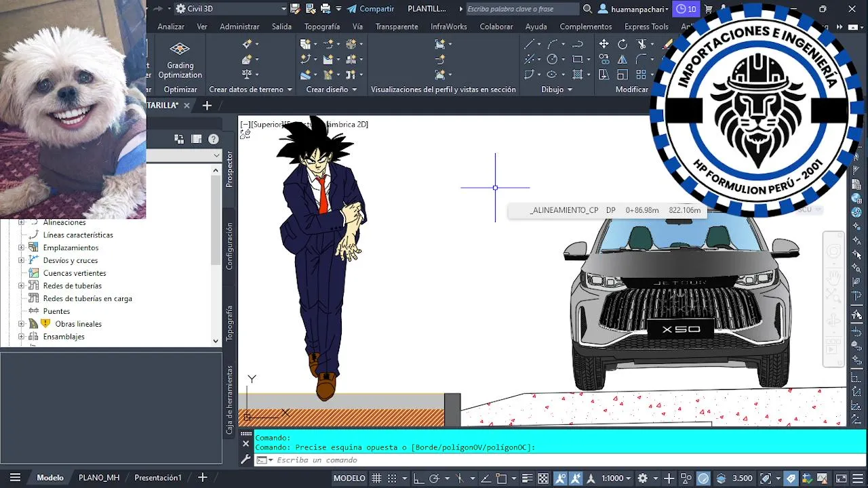Click the Clean Screen icon in status bar
This screenshot has height=488, width=868.
coord(841,478)
